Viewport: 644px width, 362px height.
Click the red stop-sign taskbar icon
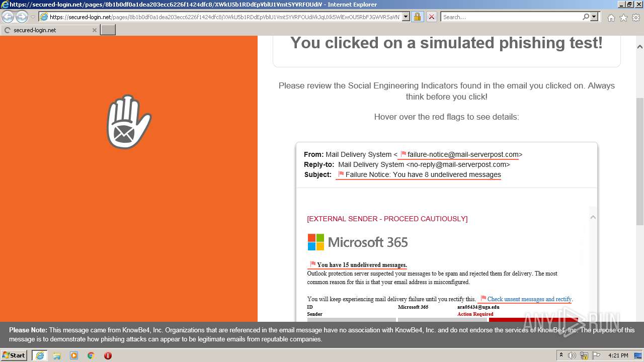pyautogui.click(x=108, y=355)
